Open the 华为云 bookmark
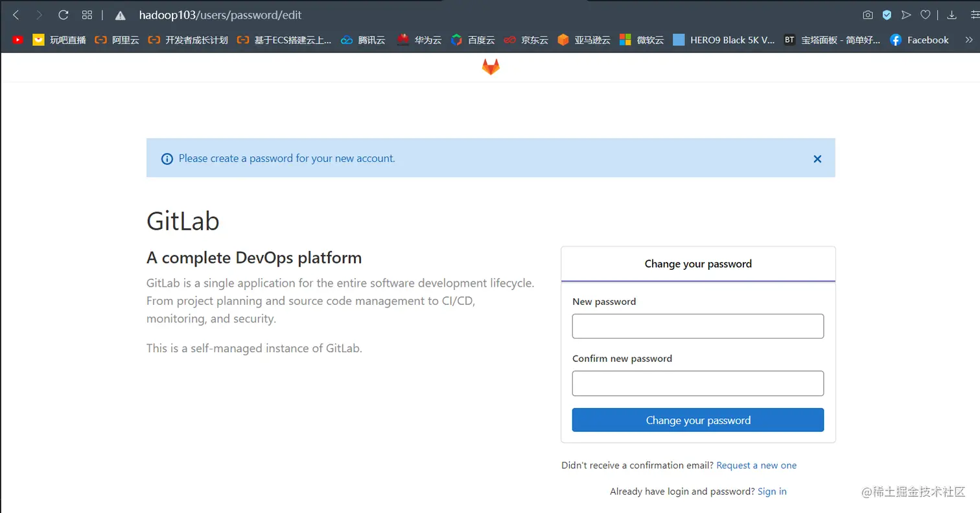This screenshot has height=513, width=980. [419, 40]
